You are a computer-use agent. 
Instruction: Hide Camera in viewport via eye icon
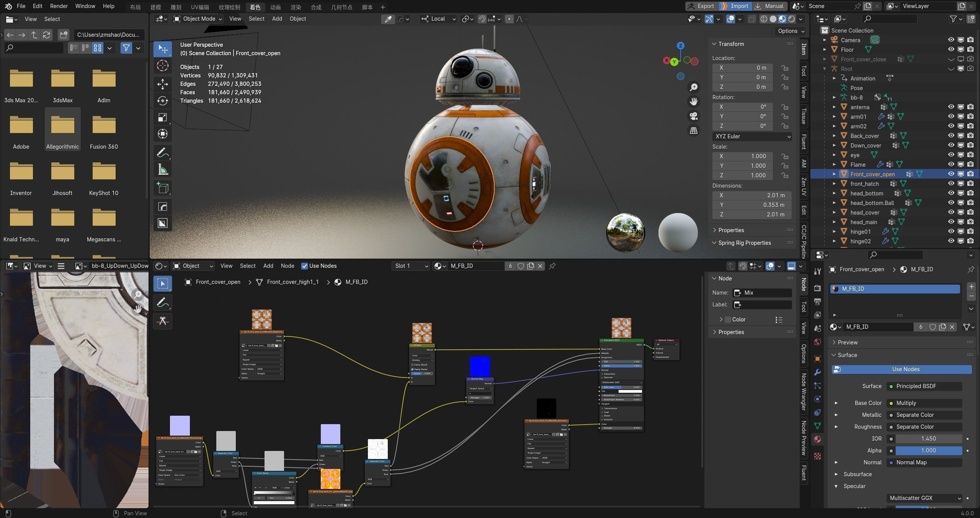pos(951,40)
